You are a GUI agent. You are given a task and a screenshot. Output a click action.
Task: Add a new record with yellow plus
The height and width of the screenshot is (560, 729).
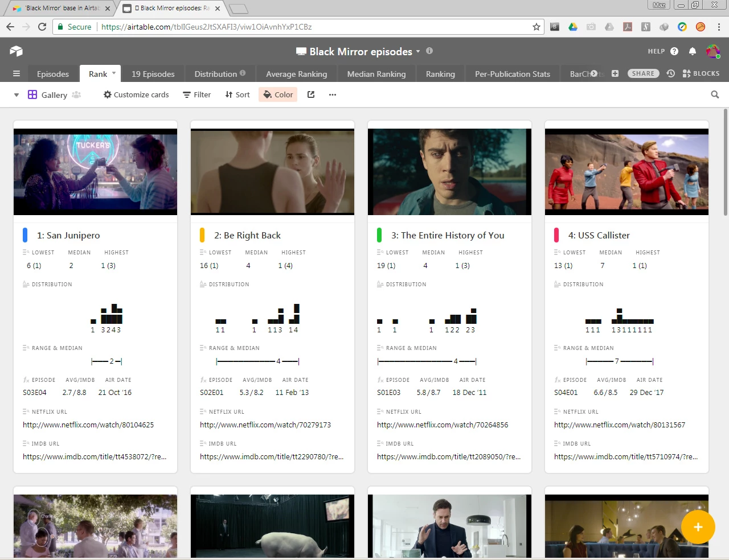pos(698,527)
